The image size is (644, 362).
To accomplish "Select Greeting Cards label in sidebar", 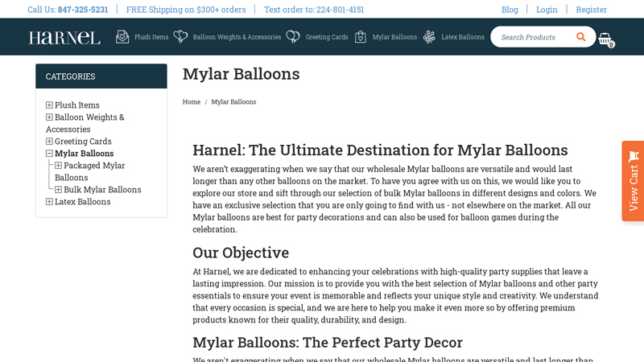I will [83, 142].
